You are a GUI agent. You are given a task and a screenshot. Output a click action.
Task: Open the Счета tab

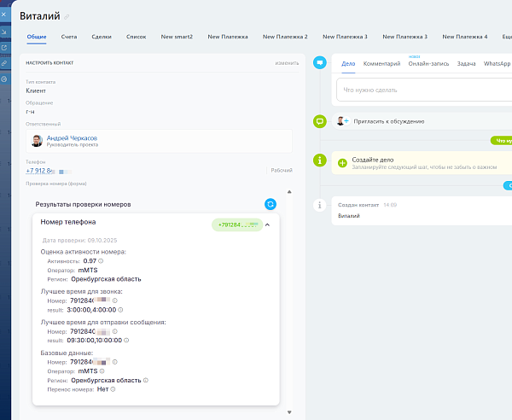tap(69, 37)
